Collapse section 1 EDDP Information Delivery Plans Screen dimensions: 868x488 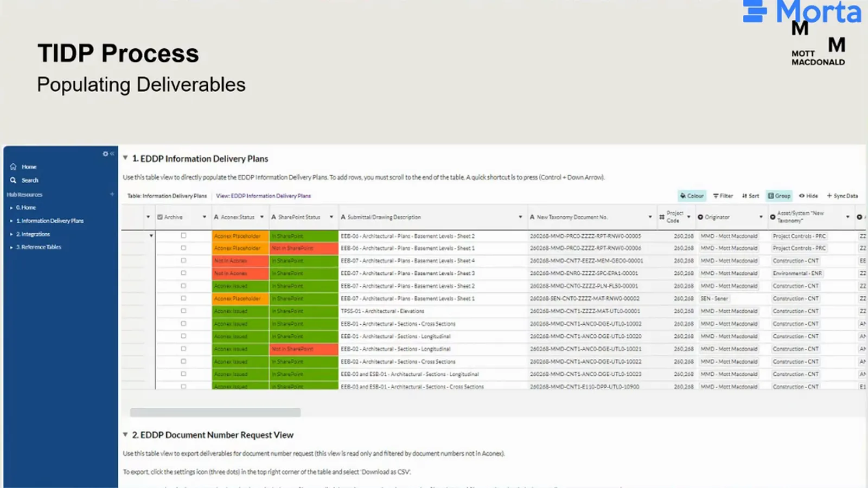pos(125,158)
